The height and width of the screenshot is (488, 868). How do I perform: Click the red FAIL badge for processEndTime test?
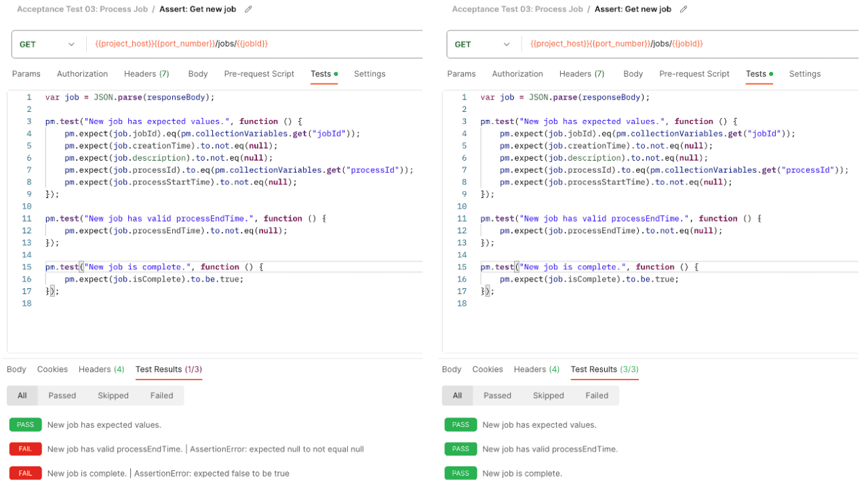click(x=25, y=449)
